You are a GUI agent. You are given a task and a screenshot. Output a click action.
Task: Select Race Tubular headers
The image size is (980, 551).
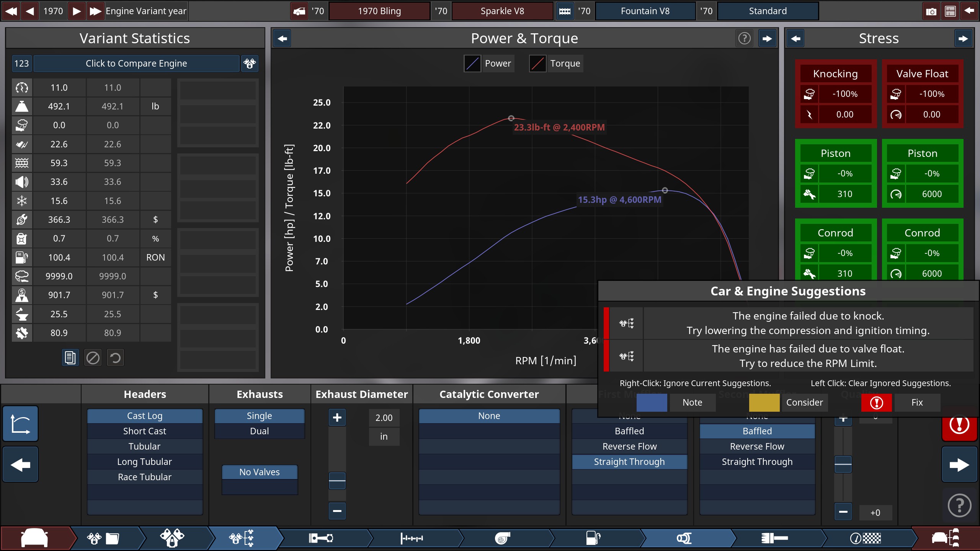[x=145, y=477]
